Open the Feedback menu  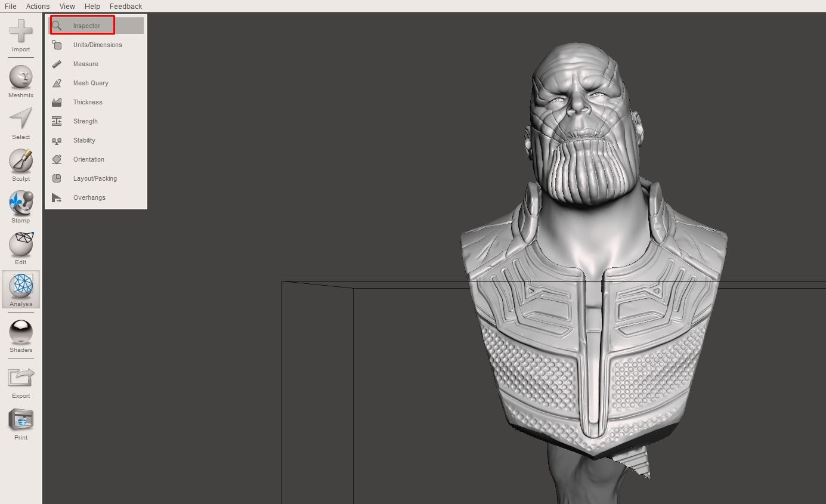[x=125, y=6]
